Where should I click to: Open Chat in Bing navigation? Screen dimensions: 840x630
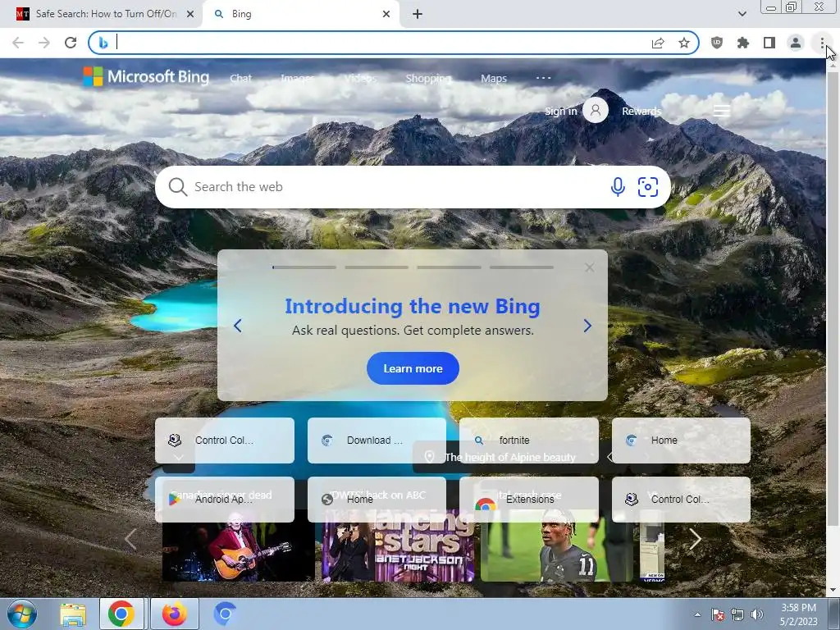(240, 78)
